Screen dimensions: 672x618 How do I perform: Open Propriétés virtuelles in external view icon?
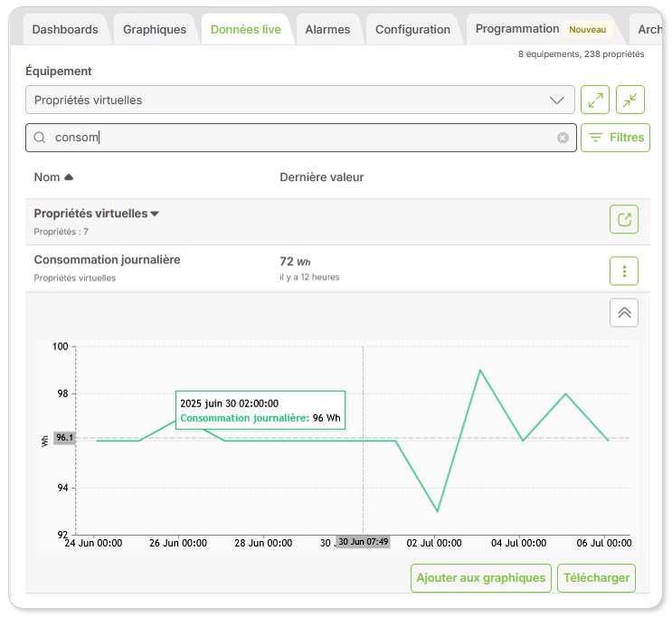click(624, 220)
